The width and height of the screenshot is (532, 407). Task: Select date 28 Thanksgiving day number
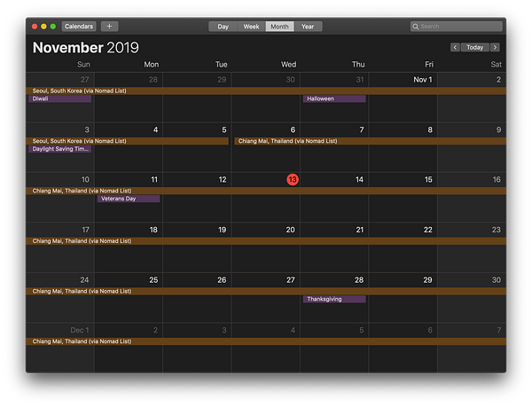tap(359, 280)
